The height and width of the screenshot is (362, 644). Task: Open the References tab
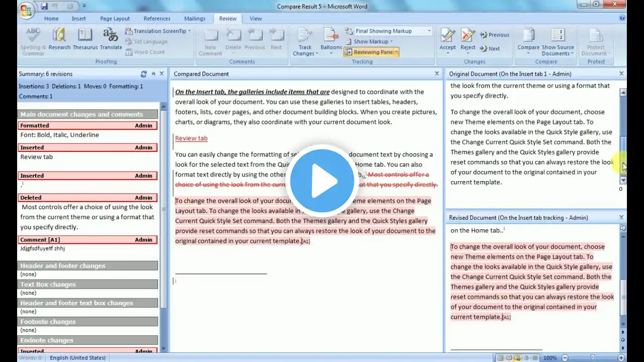coord(157,19)
